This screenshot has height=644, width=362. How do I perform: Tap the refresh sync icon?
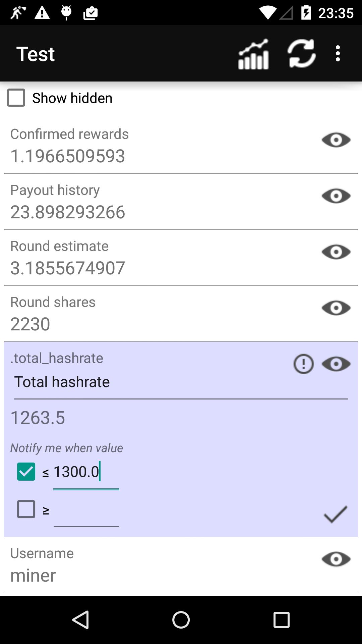pos(302,53)
